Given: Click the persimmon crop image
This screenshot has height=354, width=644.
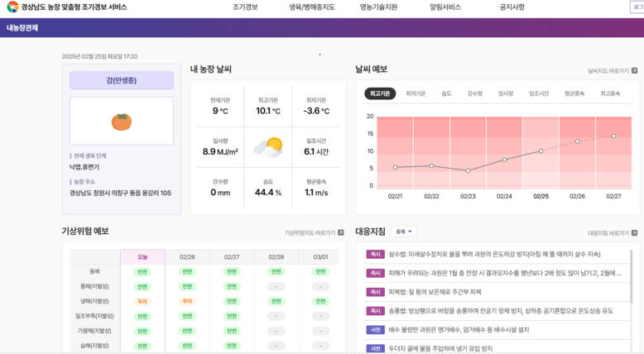Looking at the screenshot, I should pos(122,122).
